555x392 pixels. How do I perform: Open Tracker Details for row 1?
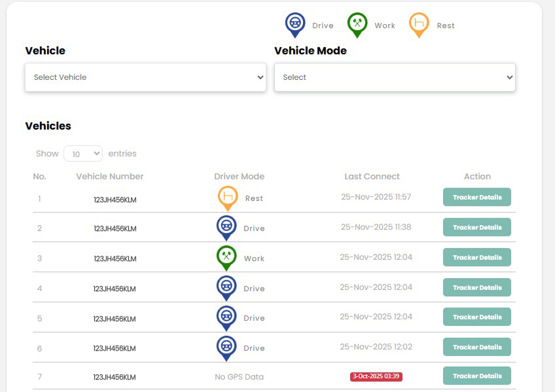click(x=476, y=197)
